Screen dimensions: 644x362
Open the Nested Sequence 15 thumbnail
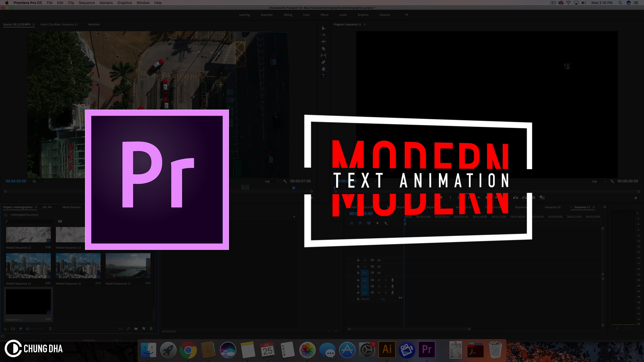[x=28, y=266]
